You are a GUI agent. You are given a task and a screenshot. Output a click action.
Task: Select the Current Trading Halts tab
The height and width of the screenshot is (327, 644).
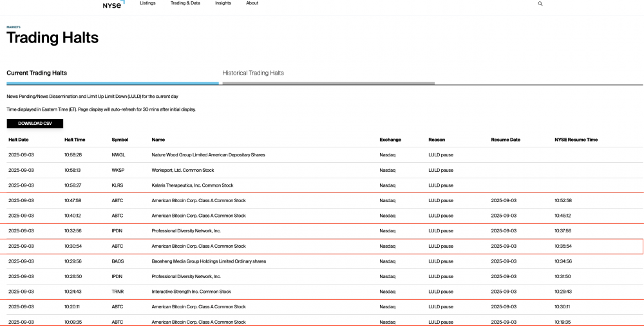(37, 73)
